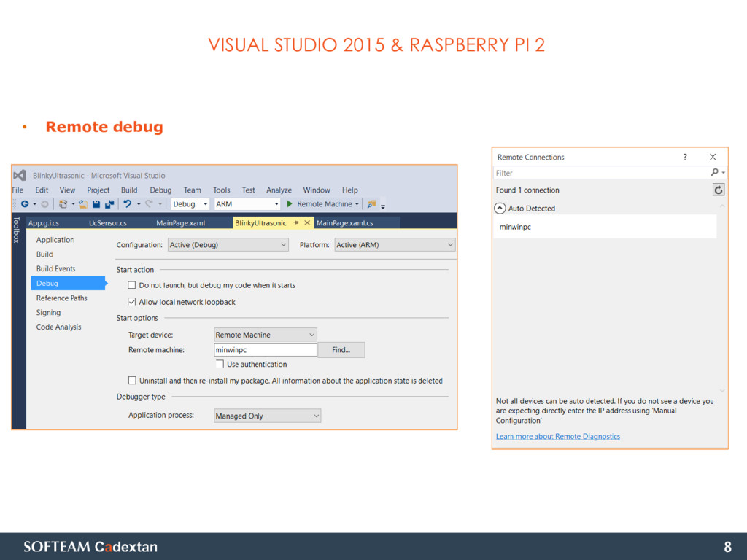Open the Remote Machine target dropdown arrow
The height and width of the screenshot is (560, 747).
[x=357, y=204]
